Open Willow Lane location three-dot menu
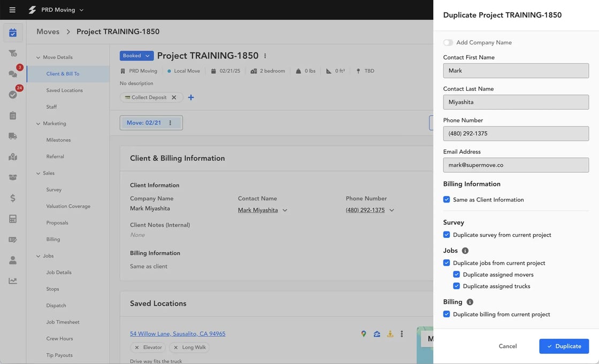This screenshot has width=599, height=364. coord(402,334)
